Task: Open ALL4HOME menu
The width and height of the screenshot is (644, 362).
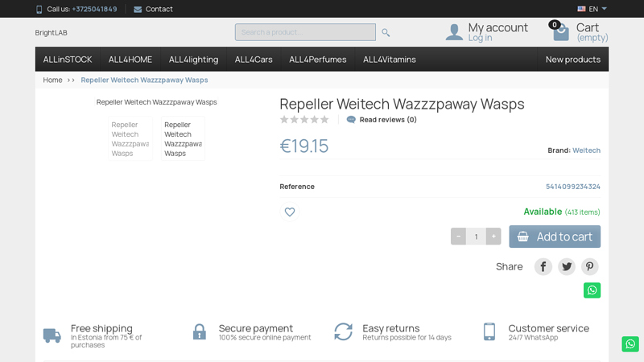Action: tap(130, 60)
